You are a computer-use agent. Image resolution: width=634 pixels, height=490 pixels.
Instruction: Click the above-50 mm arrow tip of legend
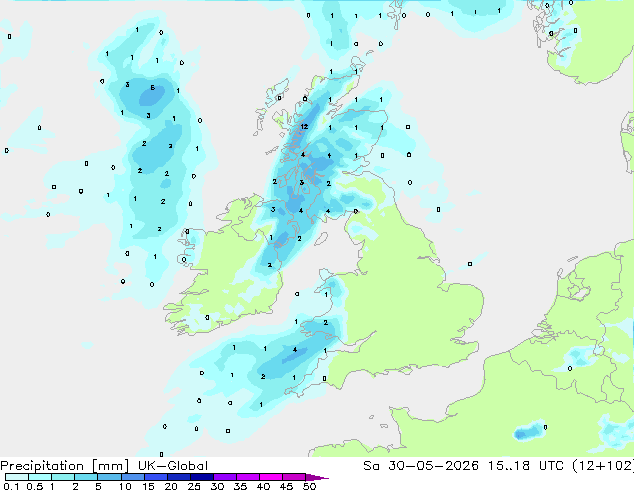(x=317, y=477)
